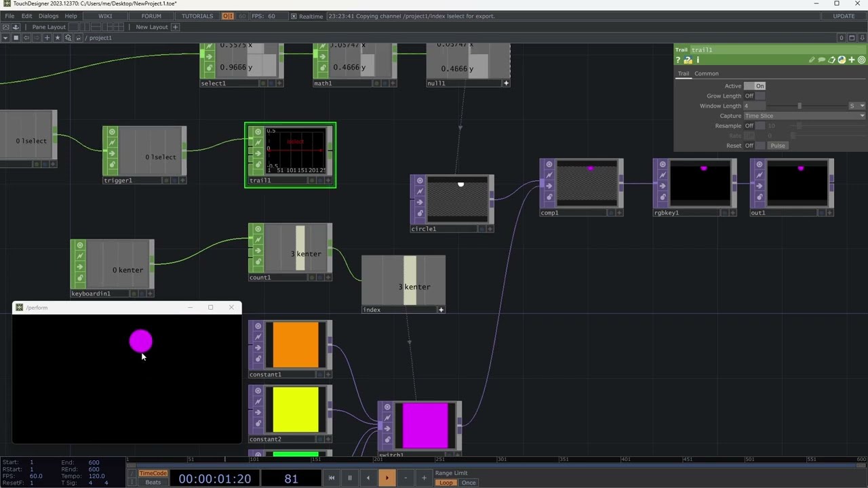Go back with left arrow in path bar
Viewport: 868px width, 488px height.
click(x=26, y=38)
